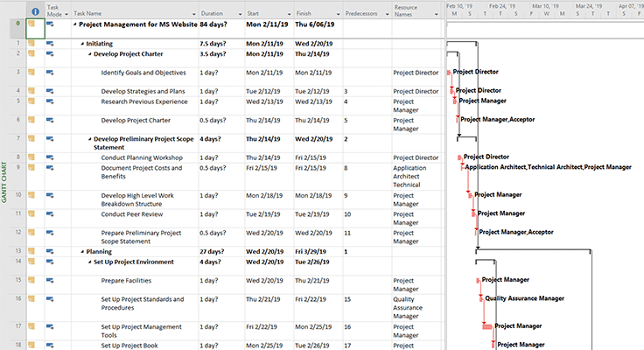Click the note icon for Research Previous Experience
Screen dimensions: 644x350
(31, 101)
